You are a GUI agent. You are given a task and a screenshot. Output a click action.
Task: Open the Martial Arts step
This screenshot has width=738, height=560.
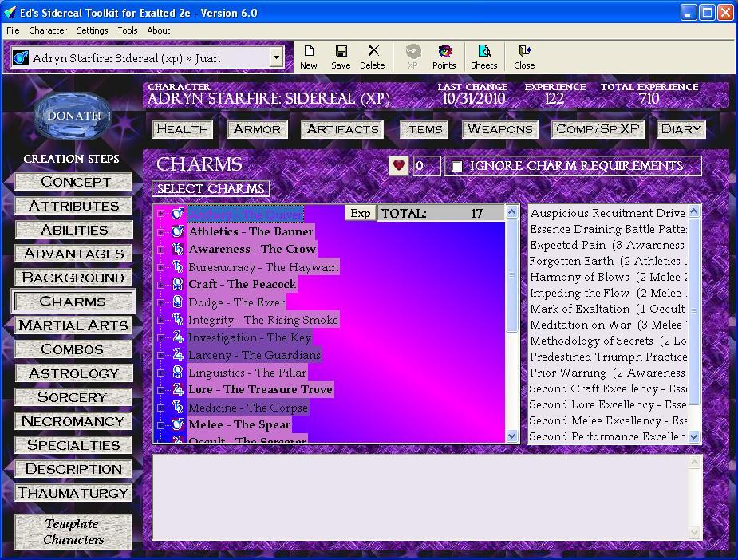click(73, 325)
